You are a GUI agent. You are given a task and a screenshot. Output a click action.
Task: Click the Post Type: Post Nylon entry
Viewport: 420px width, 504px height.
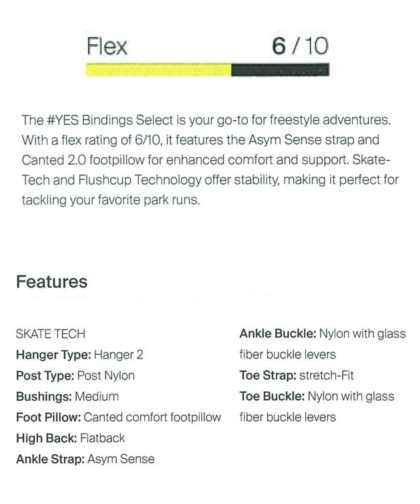tap(75, 375)
